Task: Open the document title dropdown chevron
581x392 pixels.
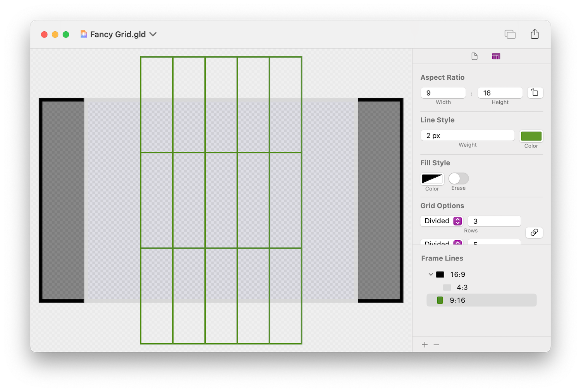Action: pyautogui.click(x=153, y=34)
